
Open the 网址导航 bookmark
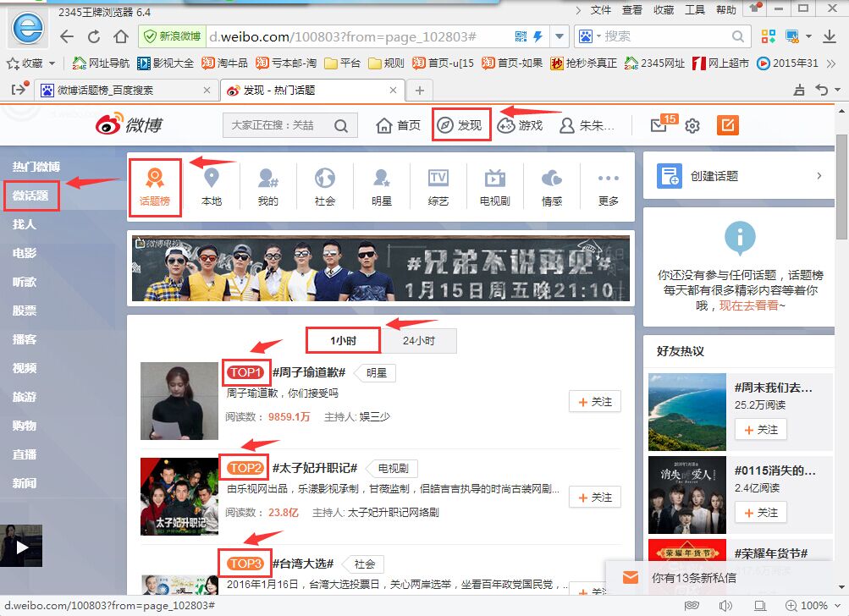coord(102,63)
